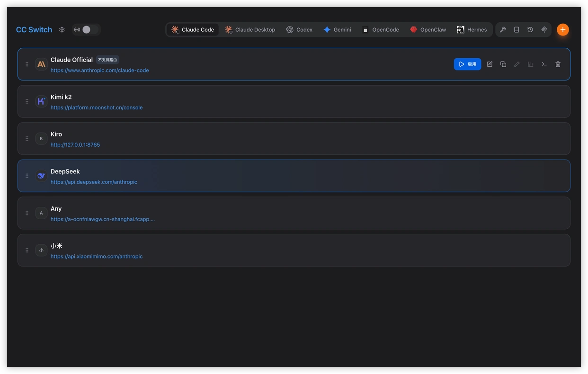Click the DeepSeek whale logo
The image size is (588, 374).
41,176
